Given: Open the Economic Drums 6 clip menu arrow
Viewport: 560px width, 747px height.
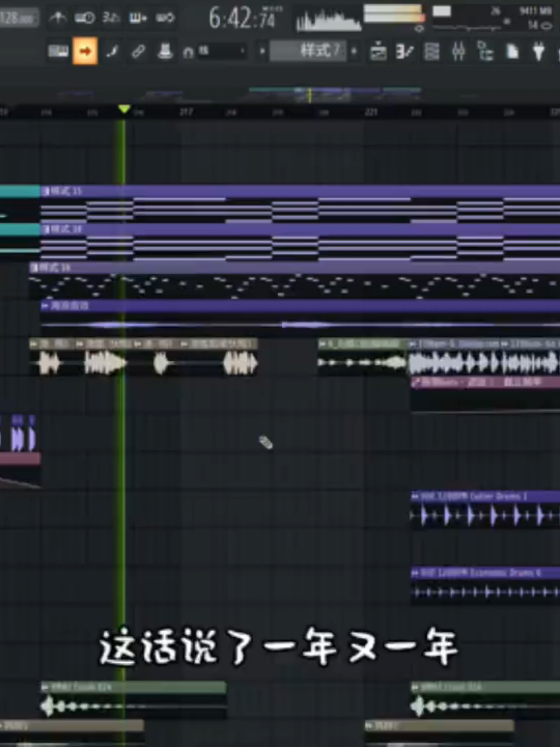Looking at the screenshot, I should [415, 573].
